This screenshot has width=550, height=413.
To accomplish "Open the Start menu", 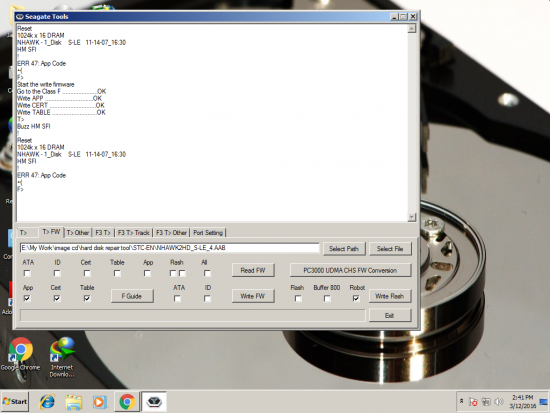I will pyautogui.click(x=15, y=401).
